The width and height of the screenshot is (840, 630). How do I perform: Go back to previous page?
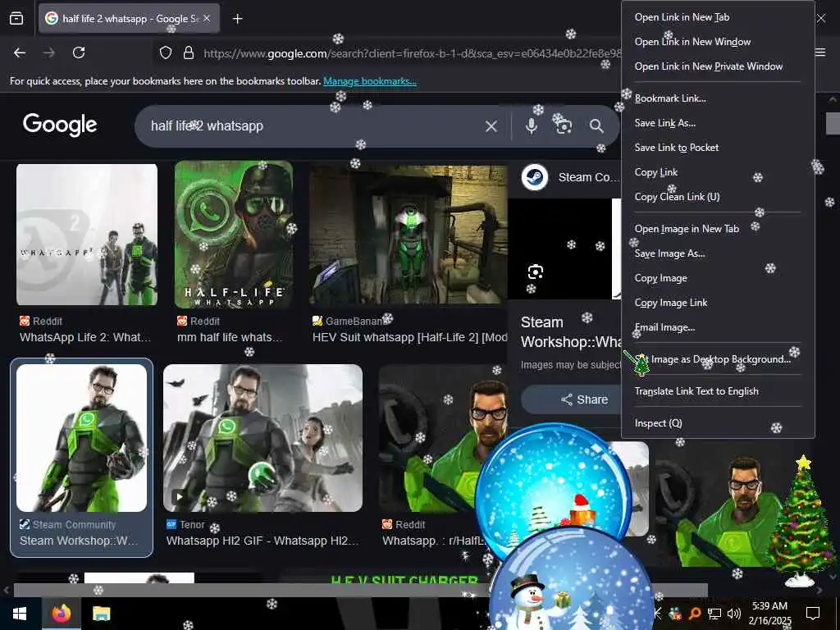coord(20,52)
